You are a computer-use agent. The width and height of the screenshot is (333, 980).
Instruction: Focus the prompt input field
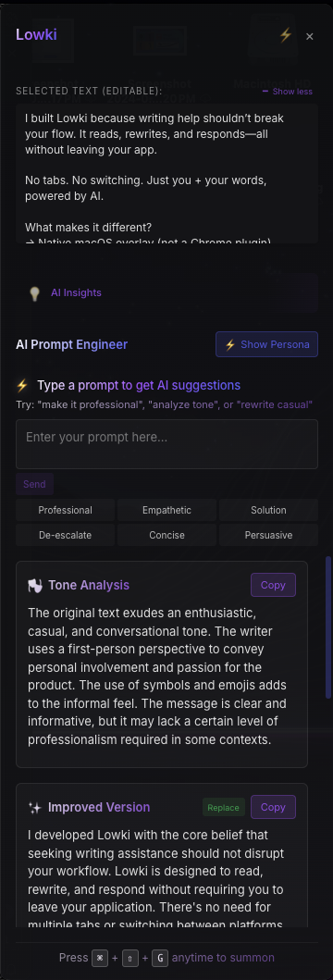[x=166, y=444]
